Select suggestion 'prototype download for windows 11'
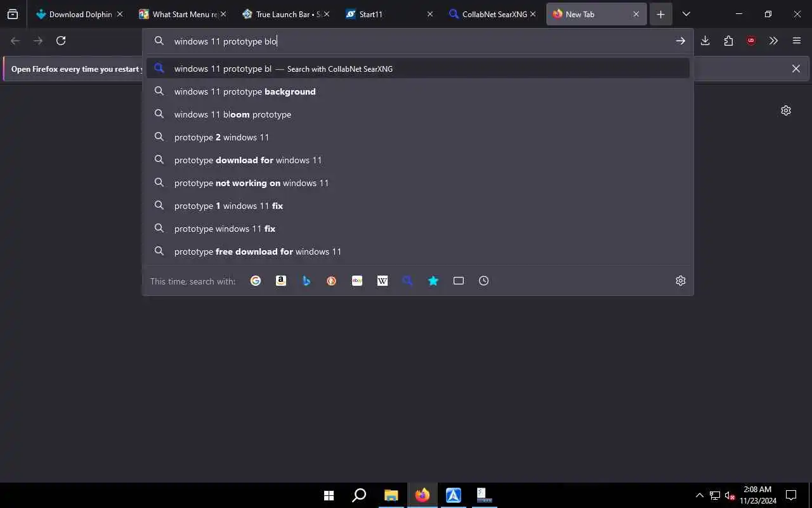The width and height of the screenshot is (812, 508). 418,160
